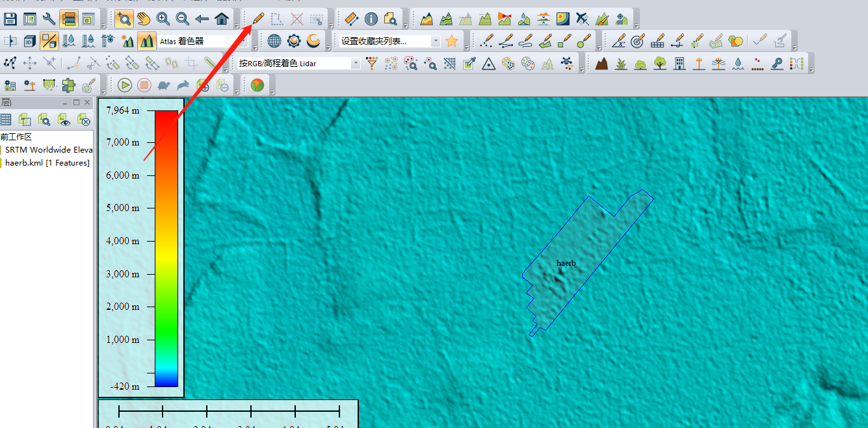The image size is (868, 428).
Task: Click the move feature crosshair arrows icon
Action: coord(29,63)
